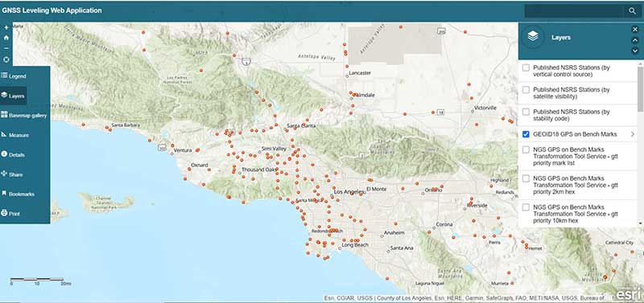Go to the default home extent
Viewport: 644px width, 303px height.
coord(6,38)
